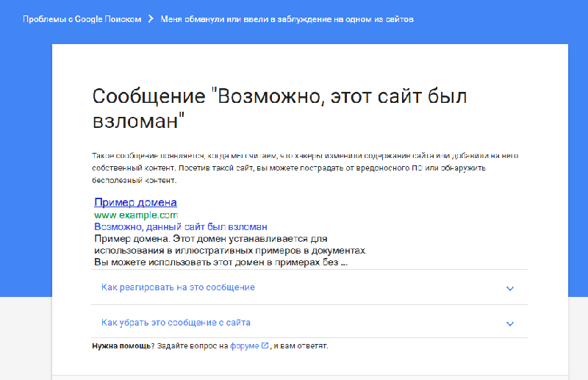Click chevron arrow for «Как реагировать на это сообщение»
The width and height of the screenshot is (588, 380).
[x=510, y=288]
